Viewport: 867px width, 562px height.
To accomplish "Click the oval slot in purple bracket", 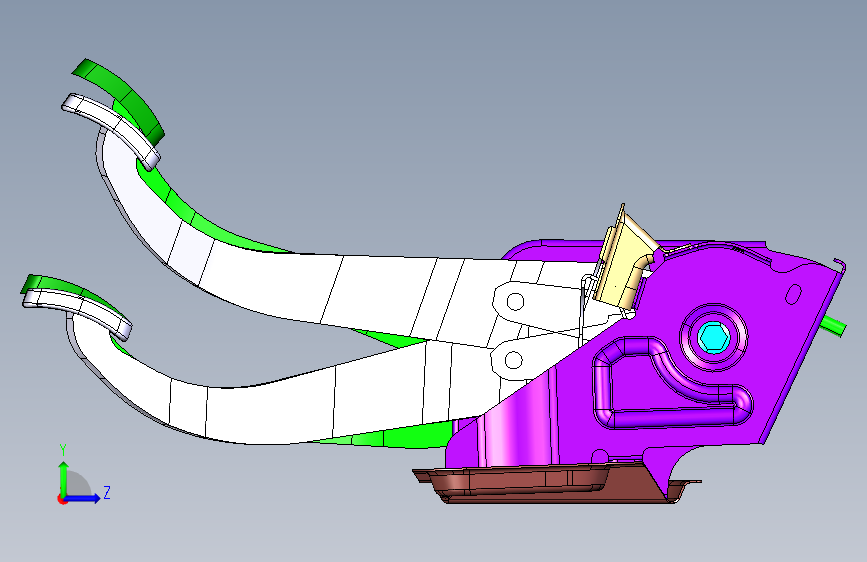I will point(793,294).
